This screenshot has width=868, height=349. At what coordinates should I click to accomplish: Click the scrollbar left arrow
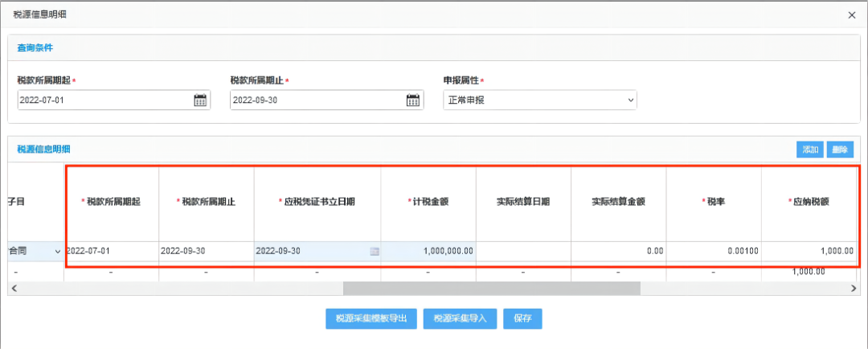coord(14,288)
